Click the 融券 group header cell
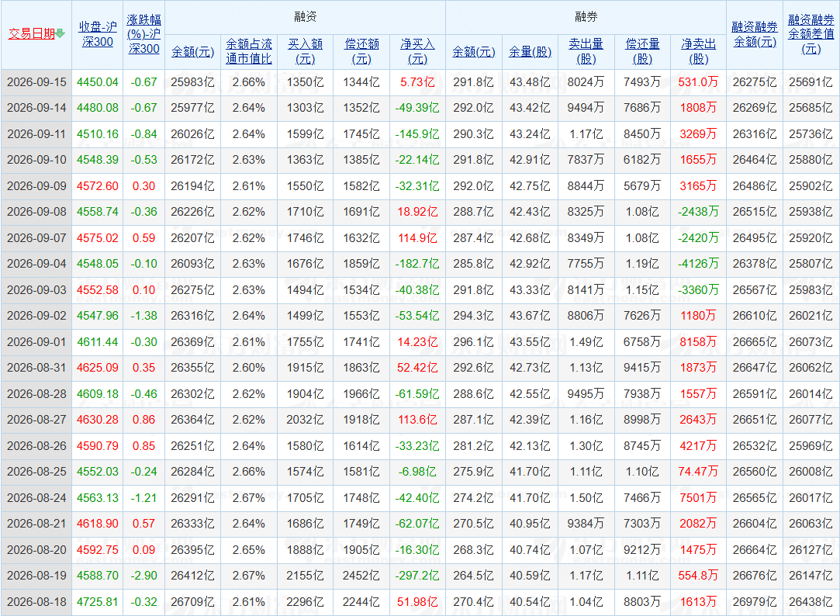Screen dimensions: 840x616 (x=586, y=17)
